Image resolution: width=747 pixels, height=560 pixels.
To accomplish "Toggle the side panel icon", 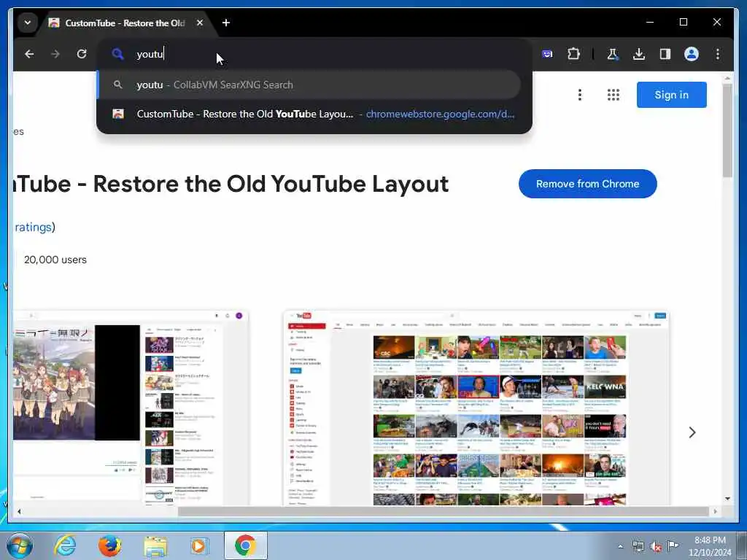I will [665, 54].
